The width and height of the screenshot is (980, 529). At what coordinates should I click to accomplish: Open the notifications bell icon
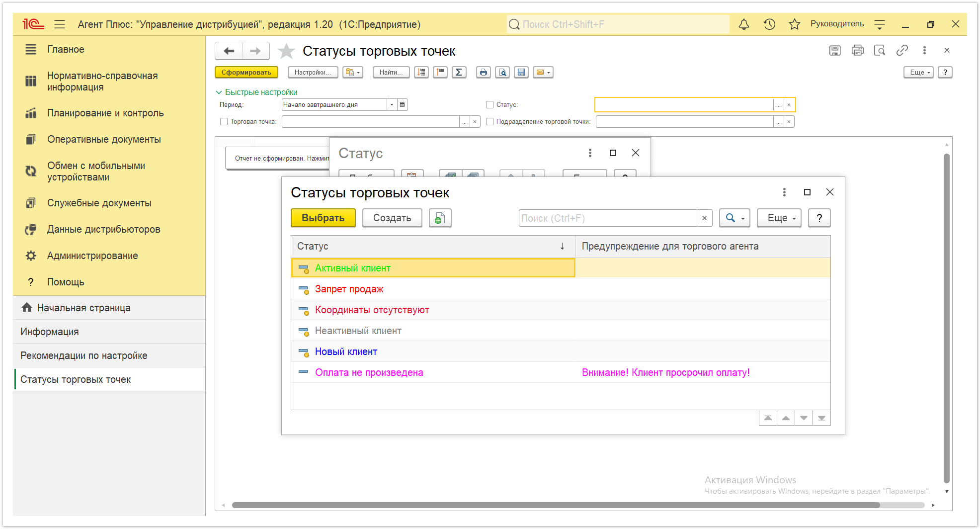(744, 24)
